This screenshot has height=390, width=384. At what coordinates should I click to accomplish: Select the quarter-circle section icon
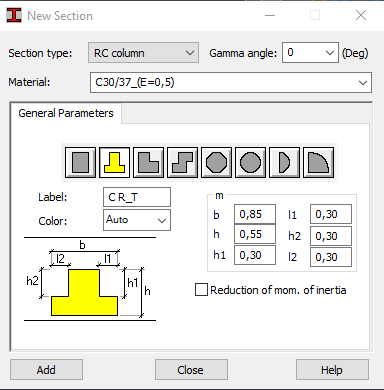click(x=318, y=162)
